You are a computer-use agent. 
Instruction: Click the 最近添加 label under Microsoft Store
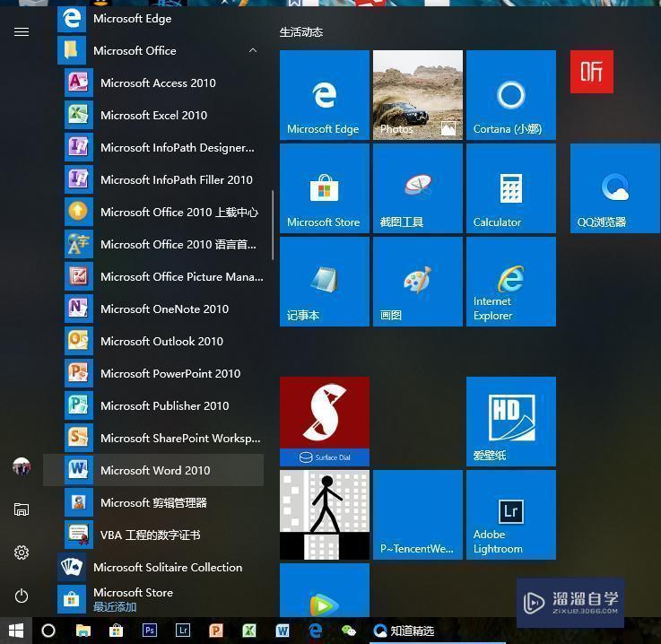tap(115, 607)
